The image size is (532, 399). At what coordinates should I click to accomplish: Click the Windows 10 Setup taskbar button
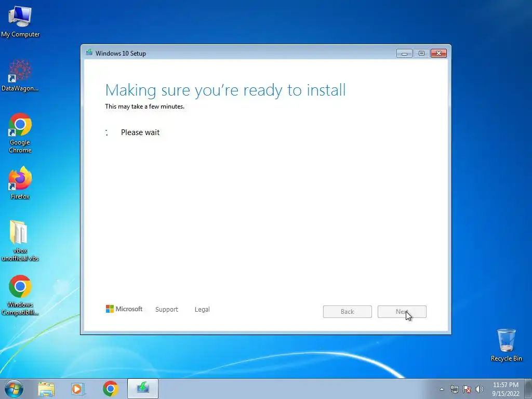click(143, 389)
